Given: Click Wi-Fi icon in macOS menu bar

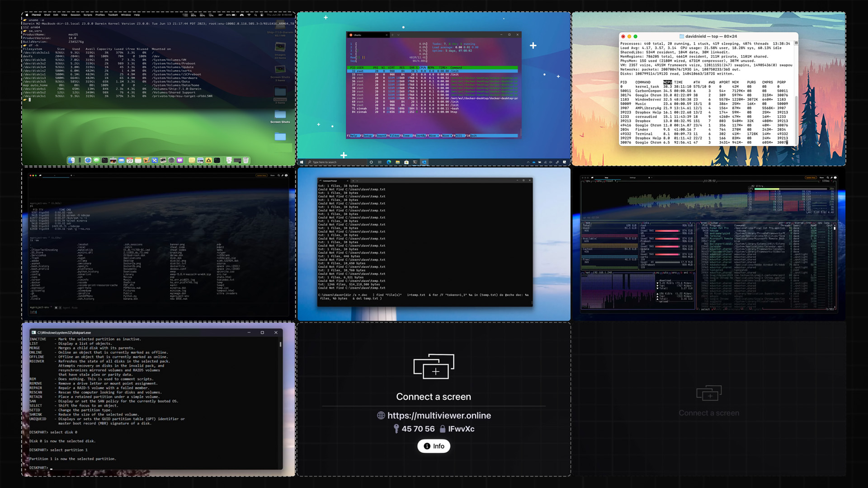Looking at the screenshot, I should pyautogui.click(x=249, y=15).
